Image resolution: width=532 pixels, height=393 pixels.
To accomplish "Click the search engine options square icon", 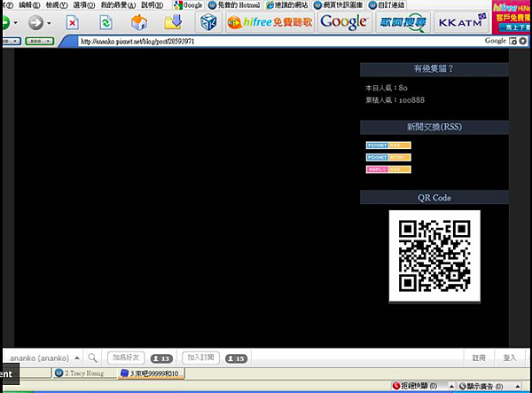I will click(512, 41).
